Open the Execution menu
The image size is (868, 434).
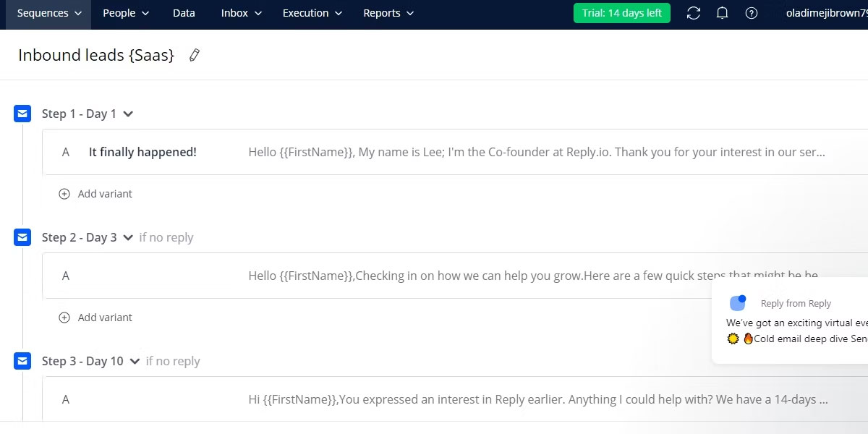[312, 13]
